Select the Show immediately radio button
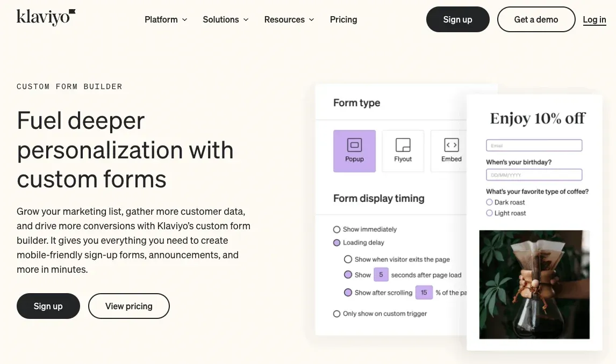Viewport: 616px width, 364px height. pos(336,229)
